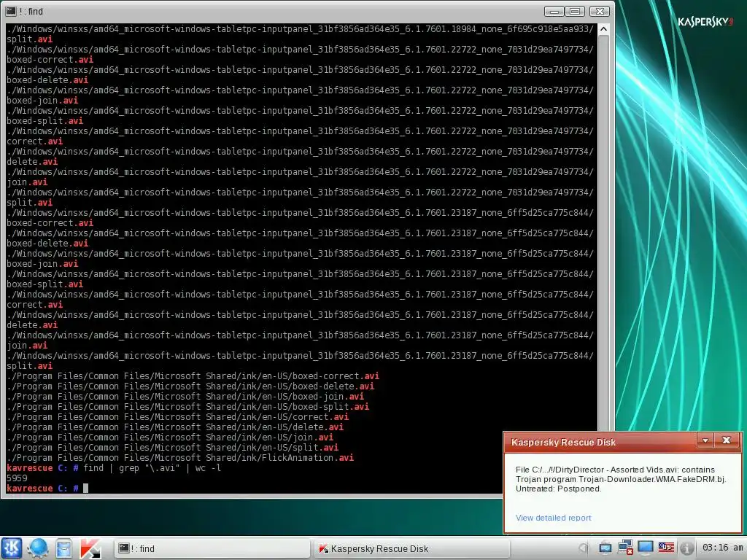The image size is (747, 560).
Task: Open the file manager taskbar icon
Action: point(64,548)
